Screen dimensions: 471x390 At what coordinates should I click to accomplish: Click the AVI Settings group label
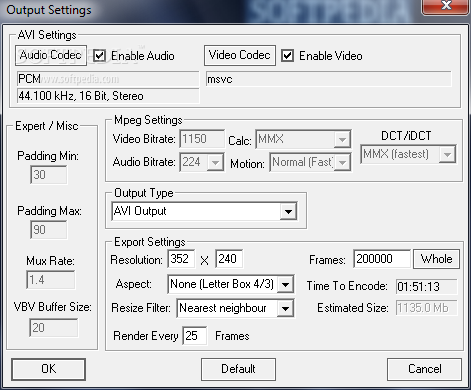pos(47,35)
